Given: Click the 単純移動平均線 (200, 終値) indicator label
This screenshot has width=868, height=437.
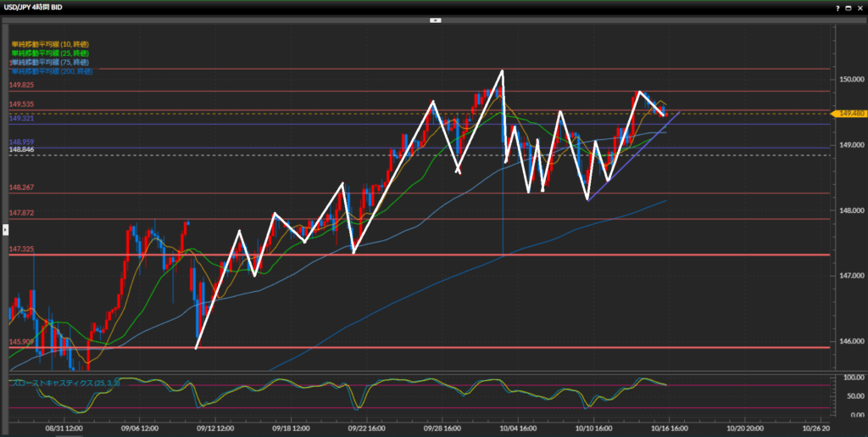Looking at the screenshot, I should tap(52, 71).
